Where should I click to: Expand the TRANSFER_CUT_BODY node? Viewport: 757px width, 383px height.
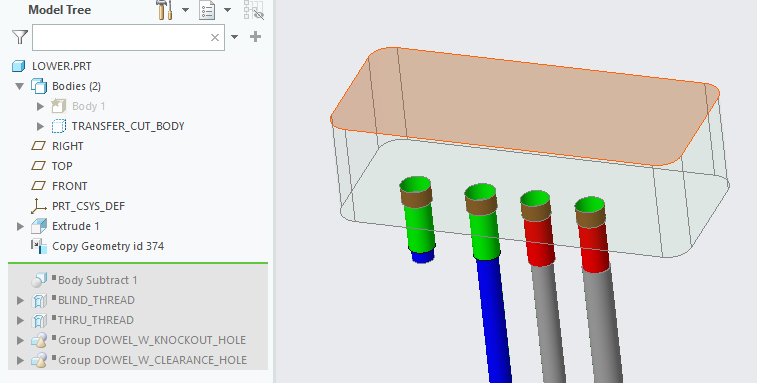(x=41, y=127)
